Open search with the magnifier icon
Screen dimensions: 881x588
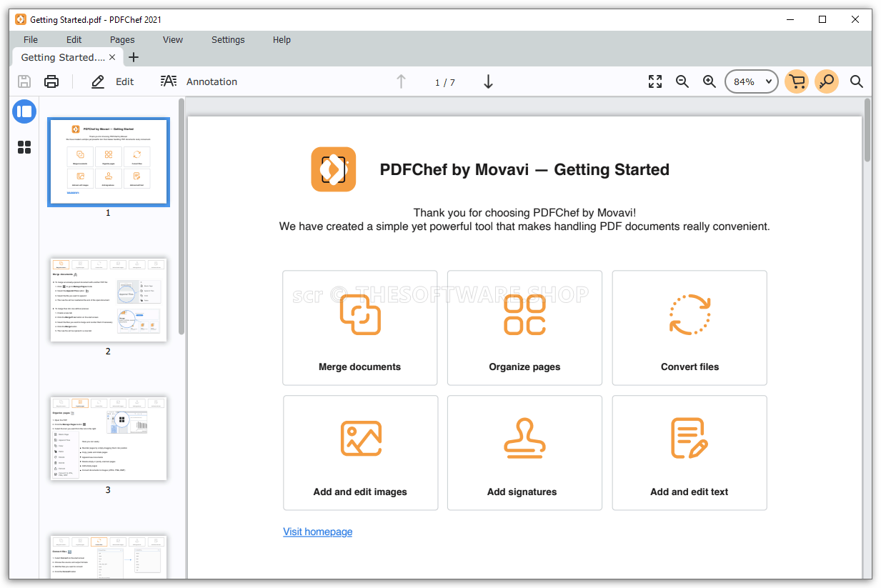(857, 81)
